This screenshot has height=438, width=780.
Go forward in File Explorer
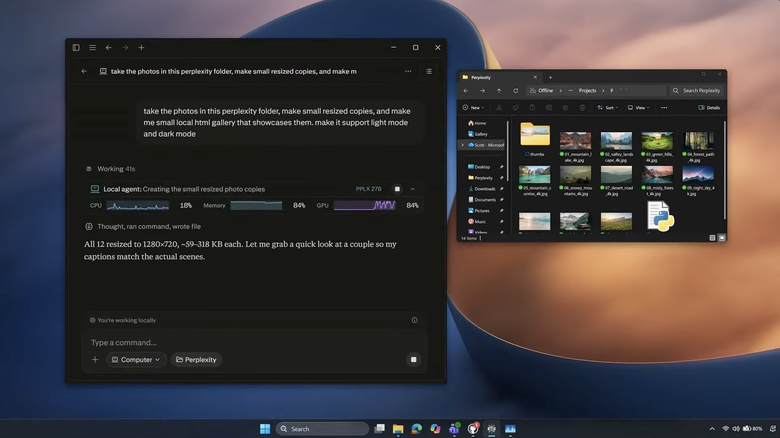482,91
